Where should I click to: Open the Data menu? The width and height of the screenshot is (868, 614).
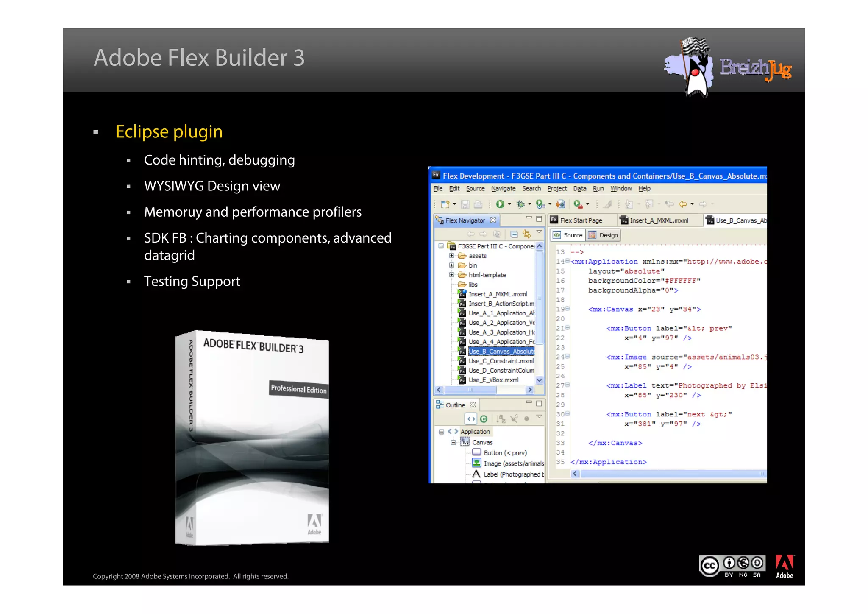tap(580, 189)
